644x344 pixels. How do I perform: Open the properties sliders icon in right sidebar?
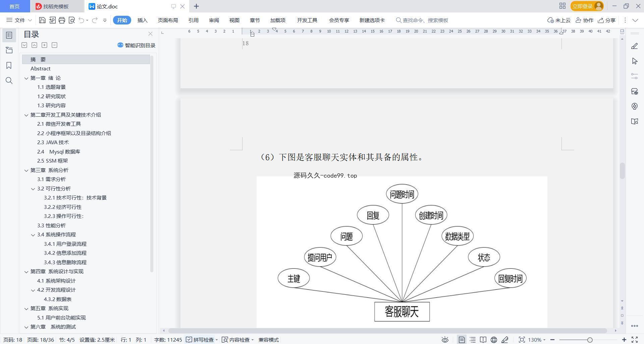[x=634, y=76]
